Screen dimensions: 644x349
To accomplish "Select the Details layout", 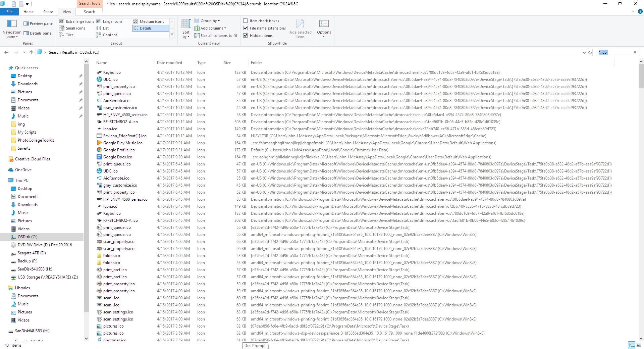I will click(150, 28).
